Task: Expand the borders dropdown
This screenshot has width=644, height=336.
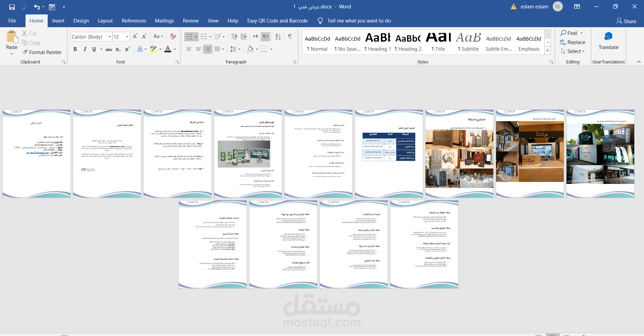Action: [271, 49]
